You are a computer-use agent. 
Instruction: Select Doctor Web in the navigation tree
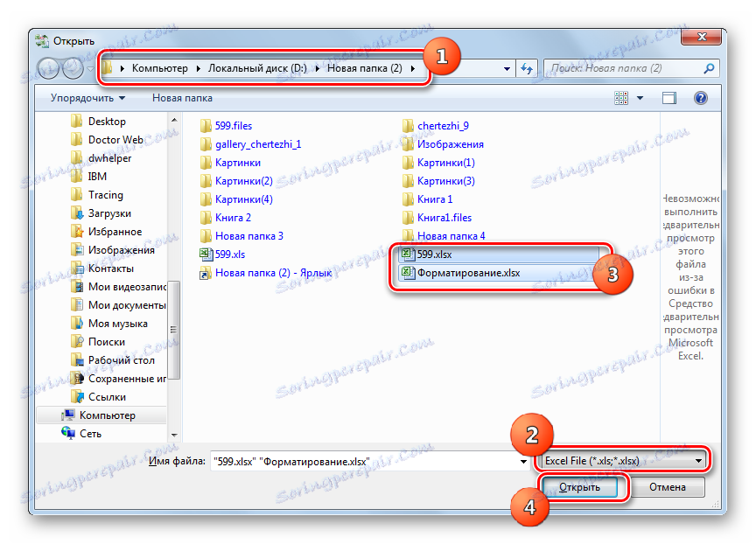tap(115, 140)
